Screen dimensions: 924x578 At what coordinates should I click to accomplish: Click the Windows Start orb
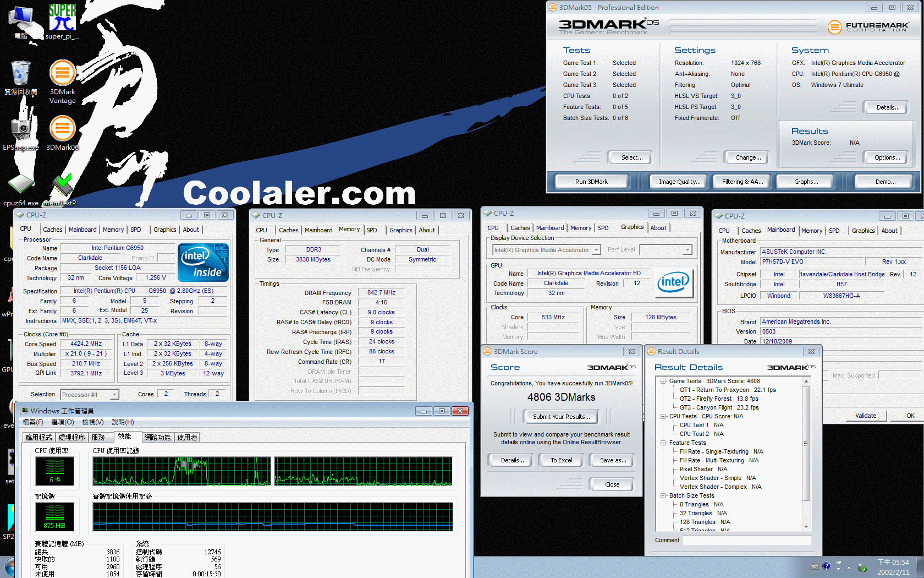(9, 568)
